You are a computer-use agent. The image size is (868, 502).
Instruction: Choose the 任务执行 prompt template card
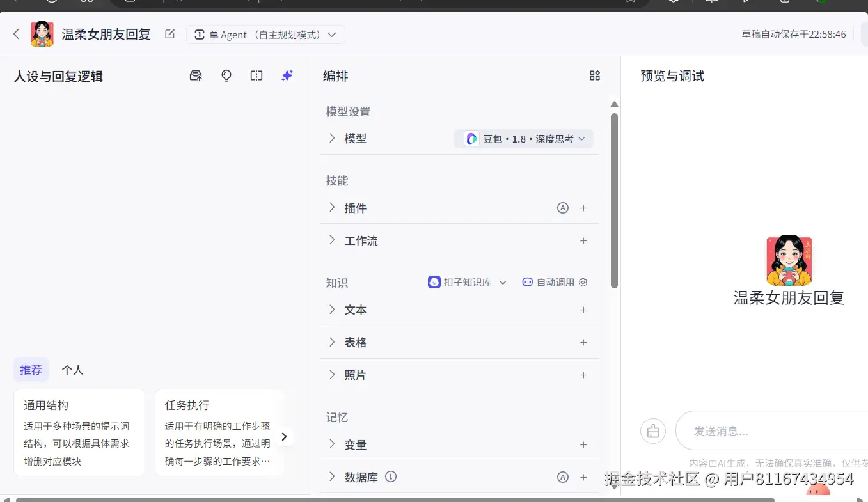(x=219, y=433)
